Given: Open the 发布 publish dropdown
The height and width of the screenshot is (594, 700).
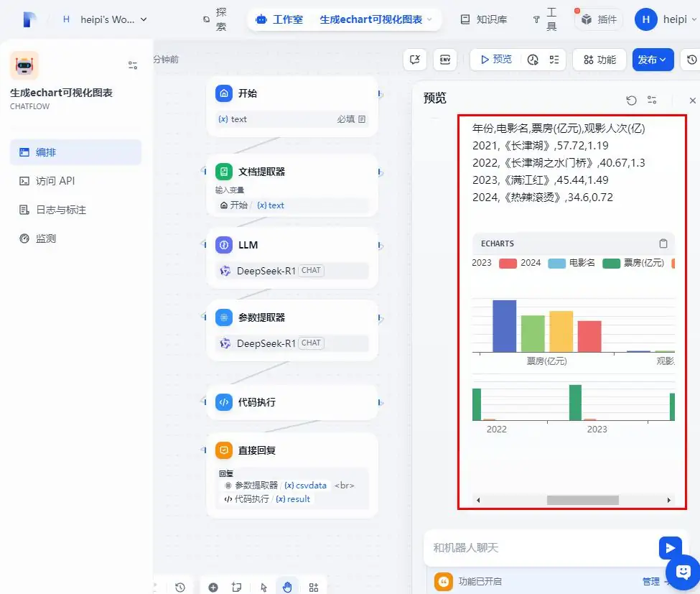Looking at the screenshot, I should coord(652,60).
